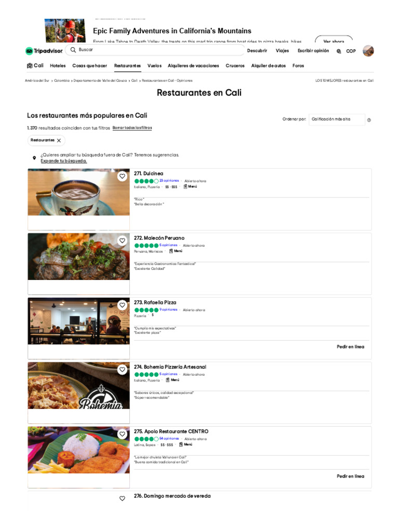The image size is (399, 532).
Task: Open the language globe icon
Action: [339, 51]
